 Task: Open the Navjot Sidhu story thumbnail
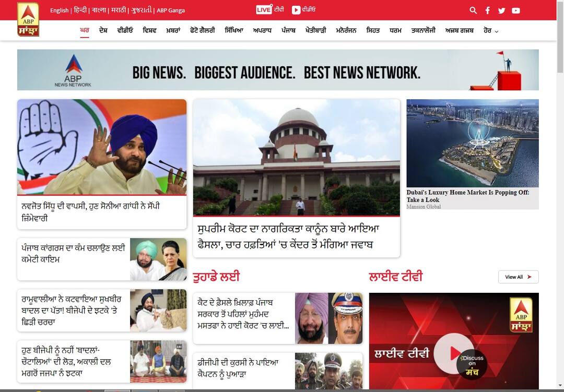[x=102, y=147]
